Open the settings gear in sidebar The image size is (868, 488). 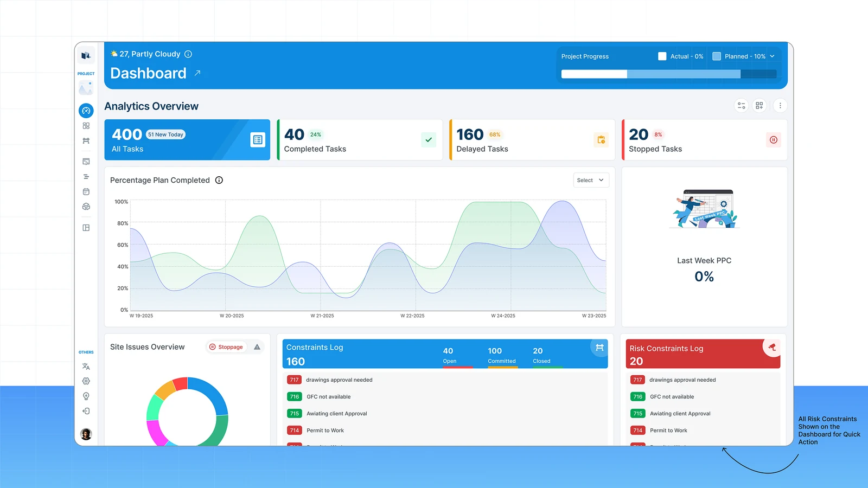(86, 381)
